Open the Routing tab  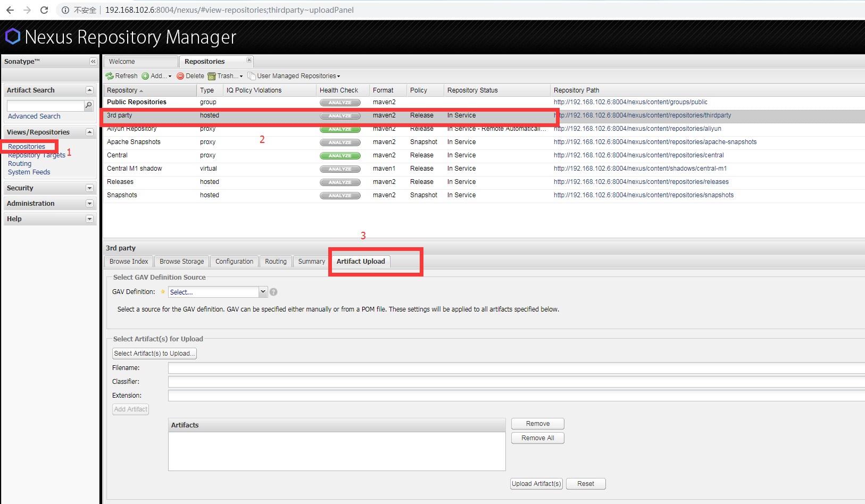click(276, 262)
